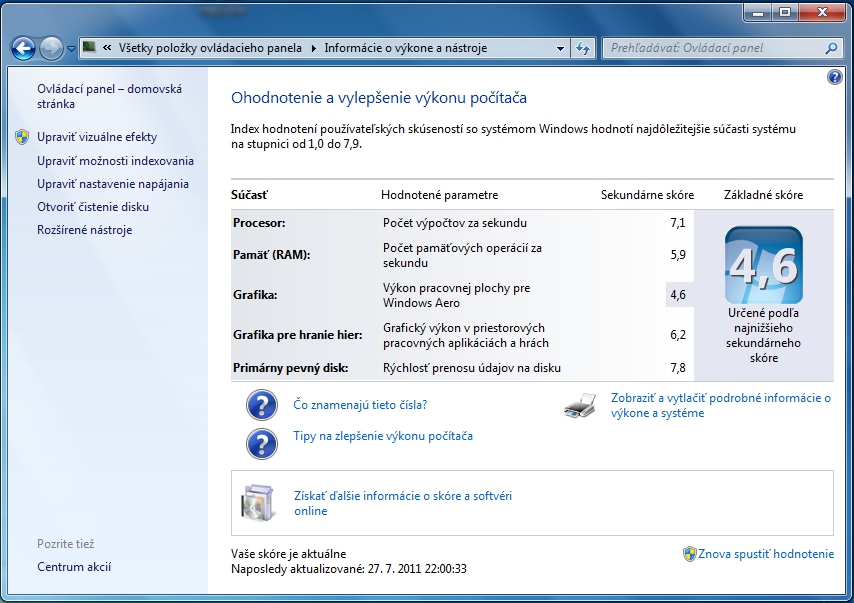This screenshot has height=603, width=854.
Task: Click the 'Pamäť (RAM):' row label
Action: pos(272,254)
